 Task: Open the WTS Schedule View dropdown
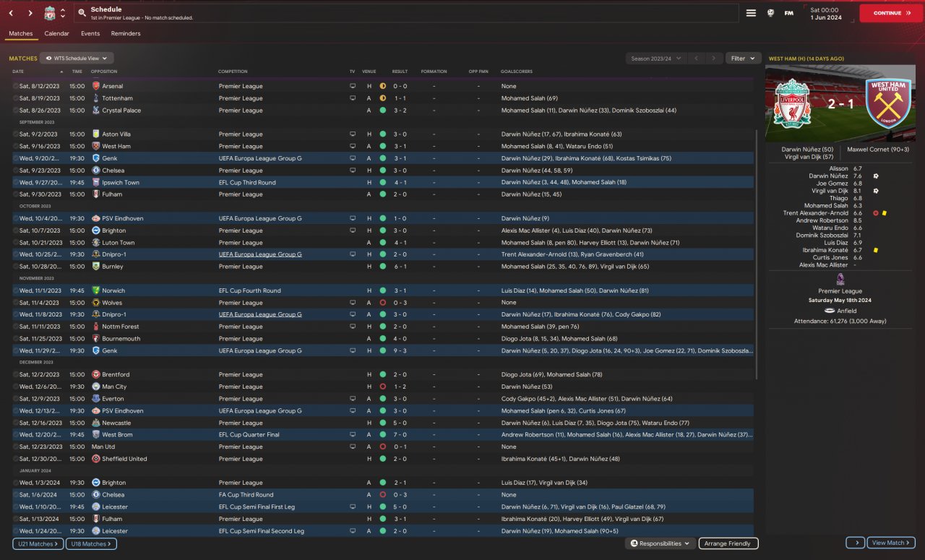(x=77, y=58)
